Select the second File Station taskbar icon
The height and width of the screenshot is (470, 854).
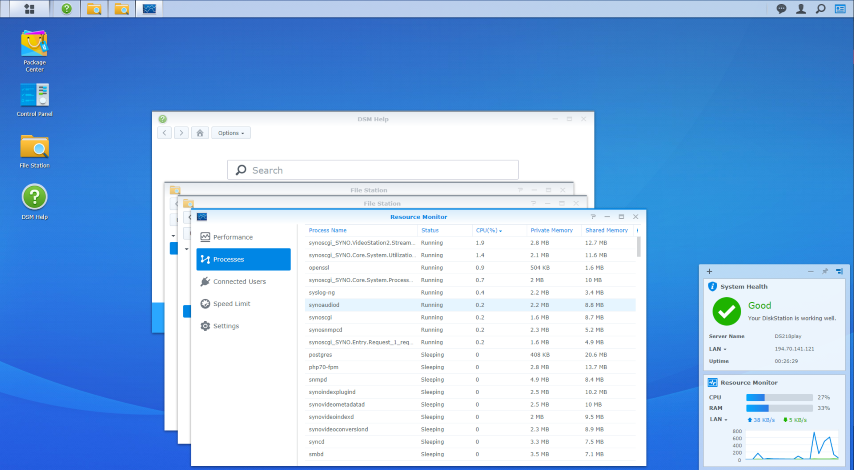(121, 9)
